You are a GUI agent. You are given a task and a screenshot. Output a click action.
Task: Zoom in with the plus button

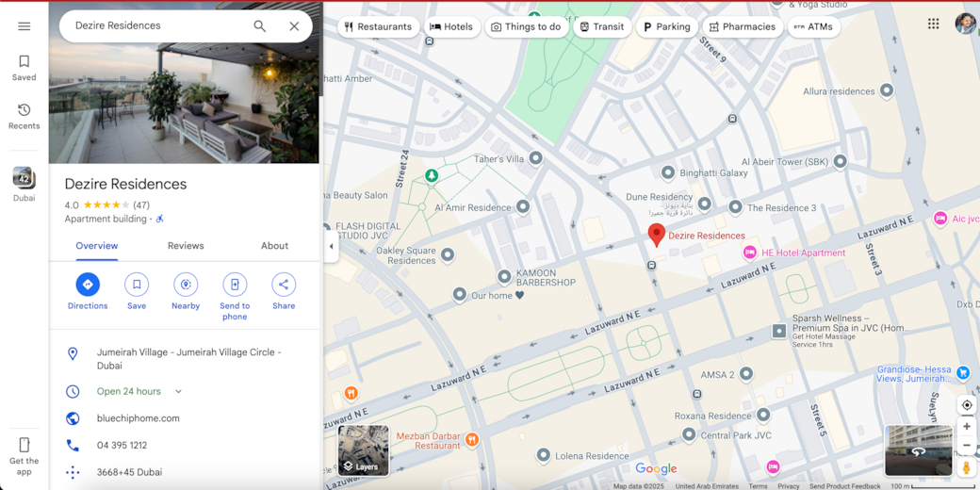(967, 426)
